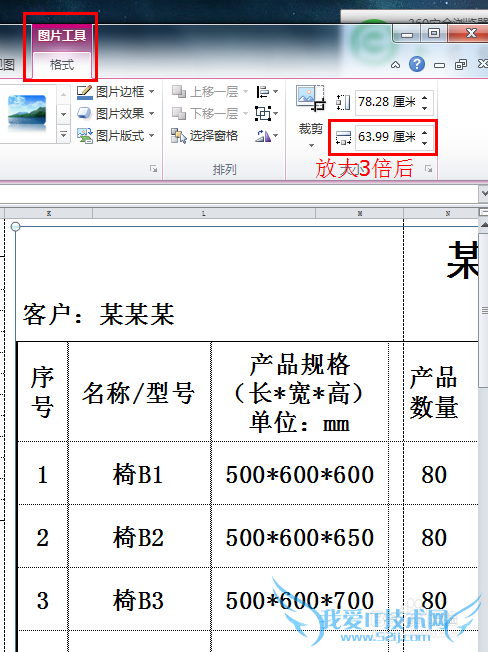
Task: Decrease the width value with the down spinner
Action: point(424,143)
